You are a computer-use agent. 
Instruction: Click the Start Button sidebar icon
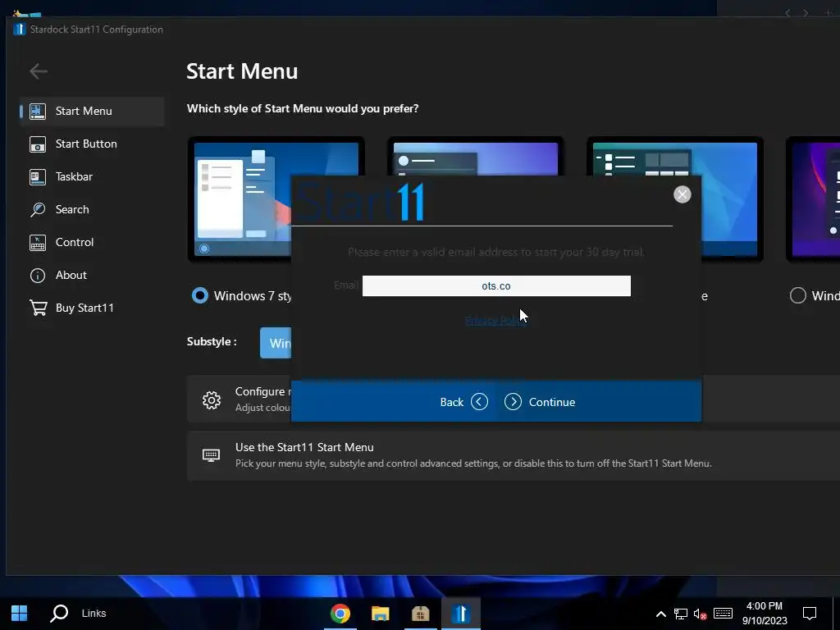click(38, 144)
